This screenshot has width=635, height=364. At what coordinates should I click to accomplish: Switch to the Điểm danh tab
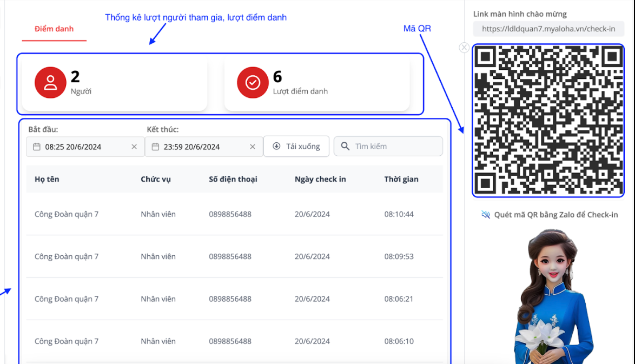point(54,29)
